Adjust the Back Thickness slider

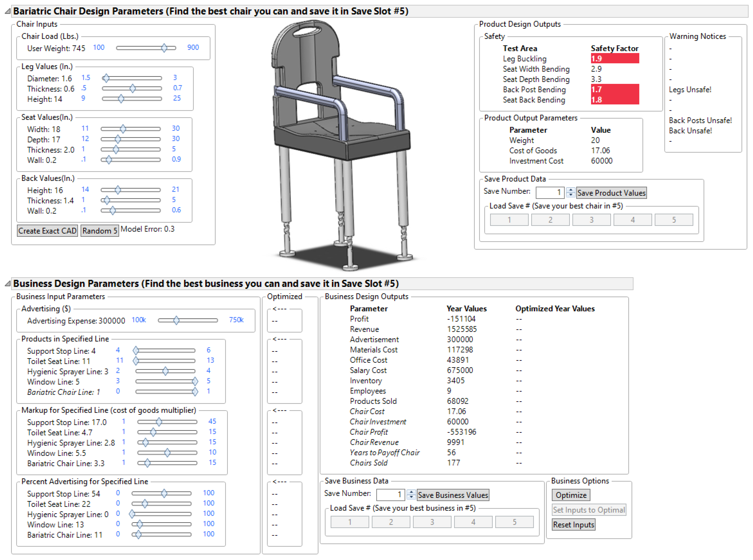(131, 200)
